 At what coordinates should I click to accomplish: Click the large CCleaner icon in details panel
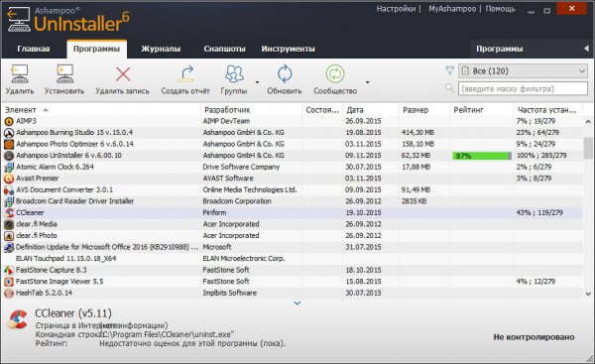coord(18,319)
